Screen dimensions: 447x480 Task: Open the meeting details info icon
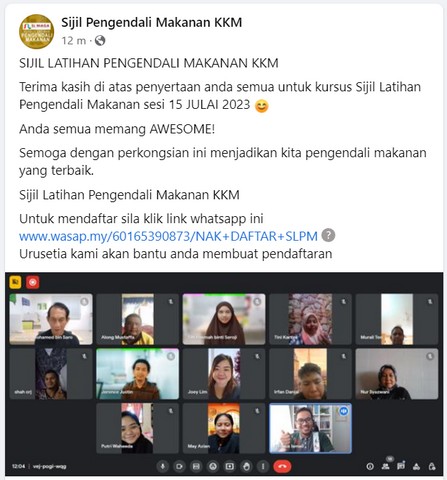pos(370,466)
